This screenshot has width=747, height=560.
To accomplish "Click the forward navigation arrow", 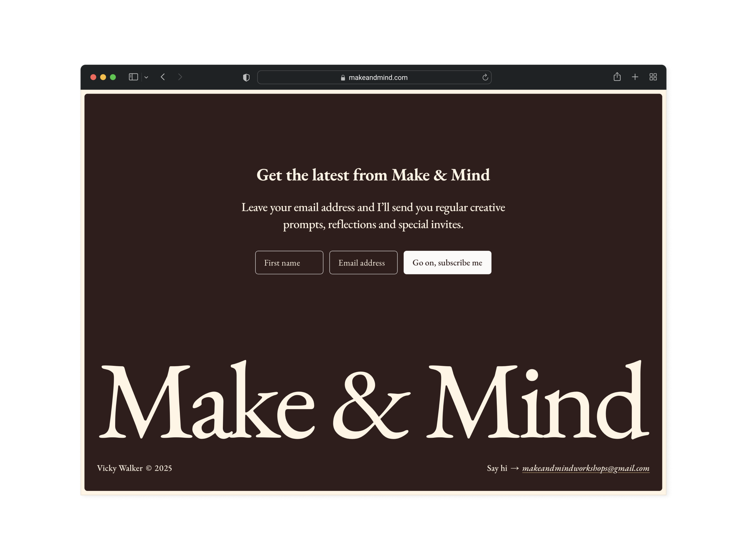I will coord(180,77).
